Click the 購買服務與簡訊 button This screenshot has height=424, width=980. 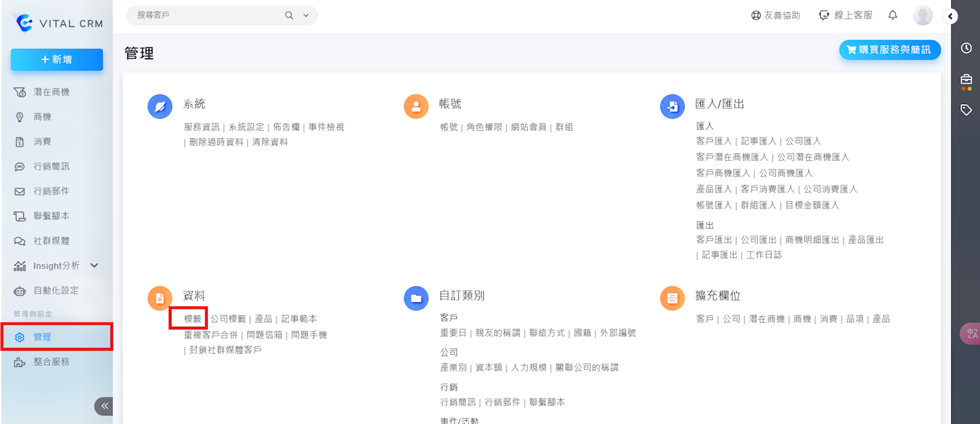tap(889, 50)
